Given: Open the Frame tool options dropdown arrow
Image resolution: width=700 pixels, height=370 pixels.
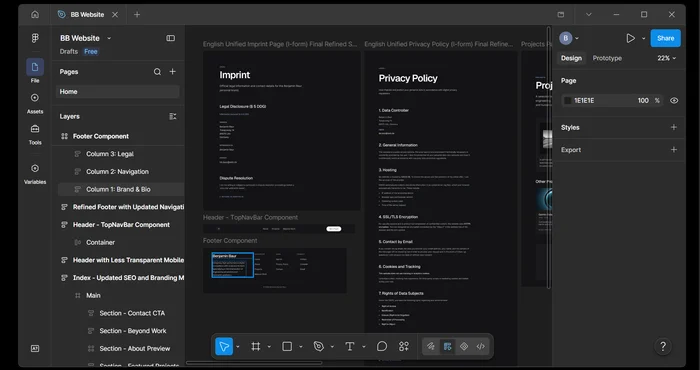Looking at the screenshot, I should [x=269, y=347].
